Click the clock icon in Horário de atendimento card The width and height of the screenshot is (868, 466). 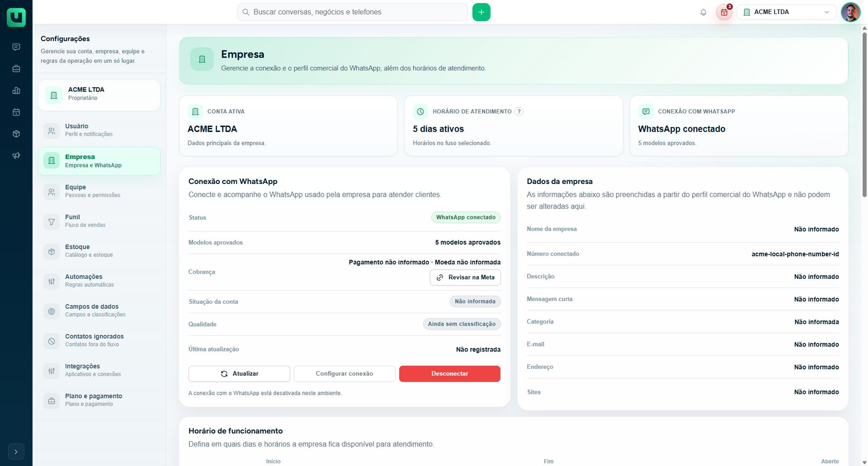coord(420,111)
